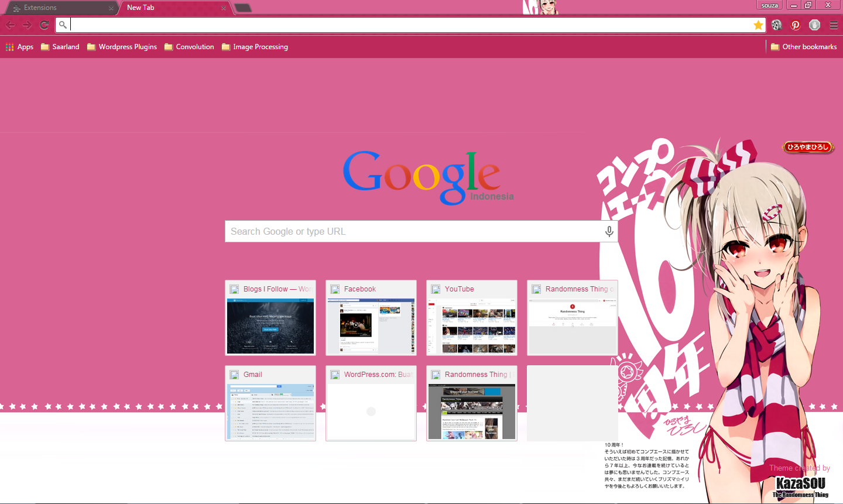Open the Pinterest extension button
Image resolution: width=843 pixels, height=504 pixels.
[796, 25]
